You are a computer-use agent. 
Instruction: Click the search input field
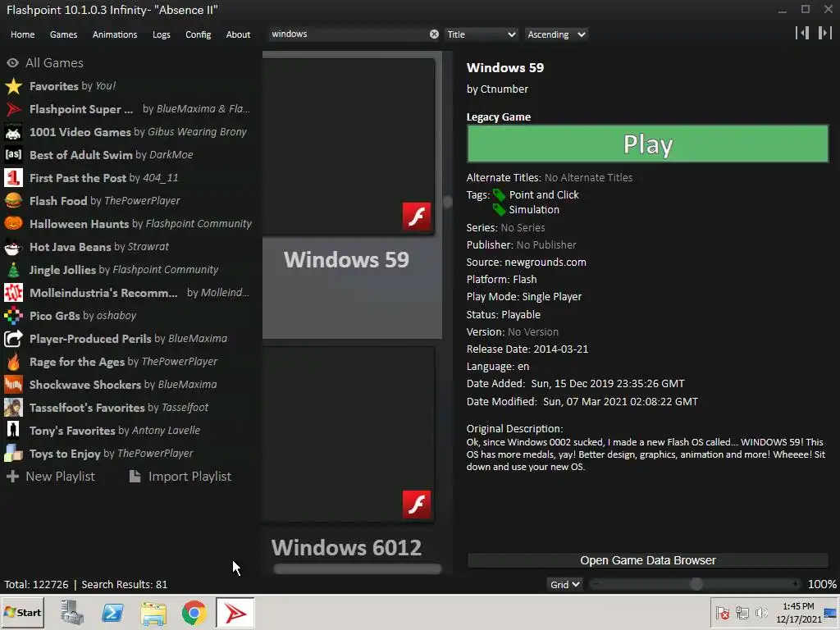[x=348, y=34]
